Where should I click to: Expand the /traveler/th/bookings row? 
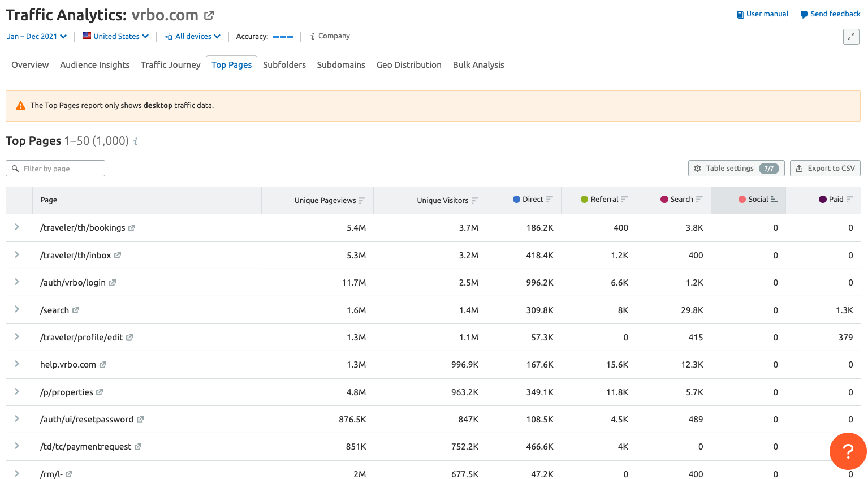17,227
